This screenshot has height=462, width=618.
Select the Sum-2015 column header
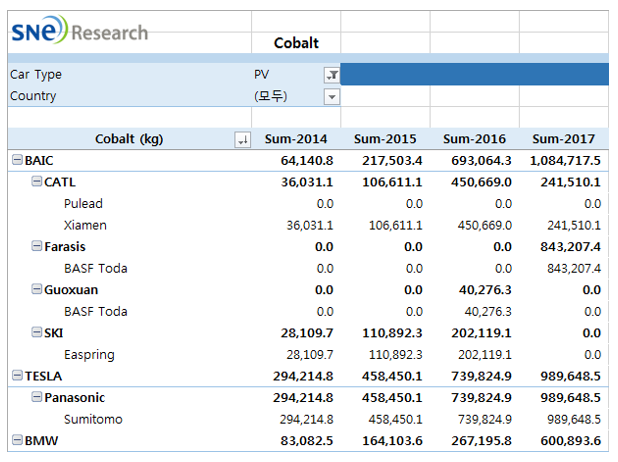coord(385,139)
